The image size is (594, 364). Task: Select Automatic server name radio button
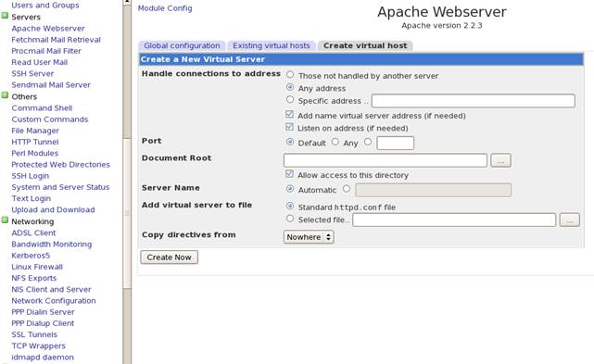point(290,189)
